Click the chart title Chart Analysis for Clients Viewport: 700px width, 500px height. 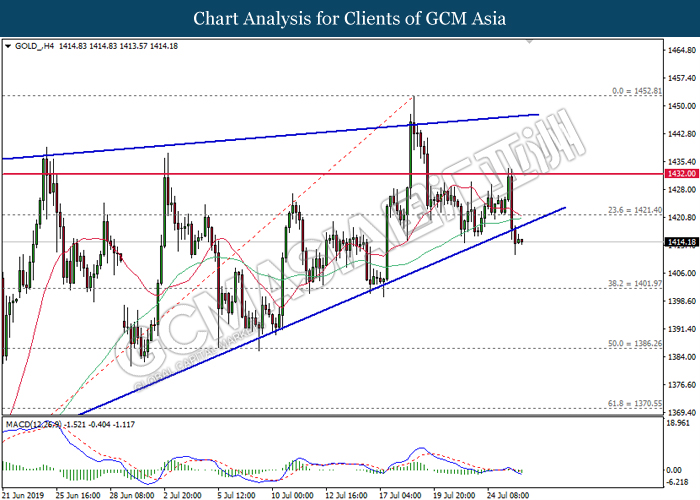click(x=349, y=18)
